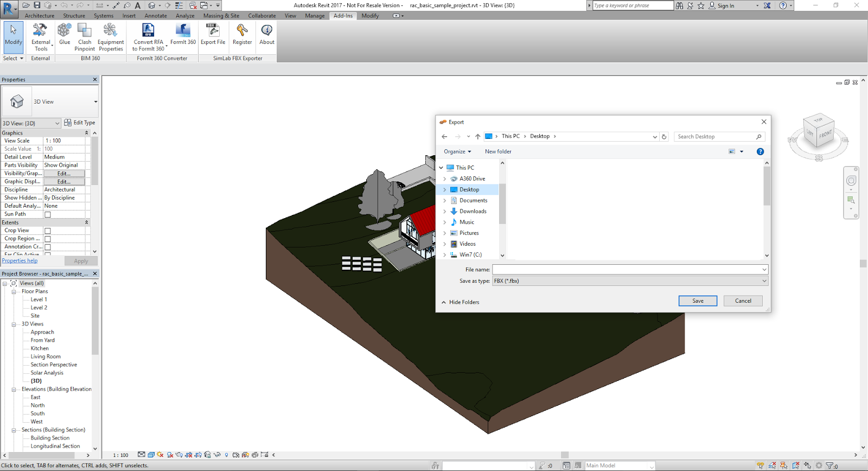Click the Save icon in quick access toolbar
The height and width of the screenshot is (471, 868).
coord(37,5)
